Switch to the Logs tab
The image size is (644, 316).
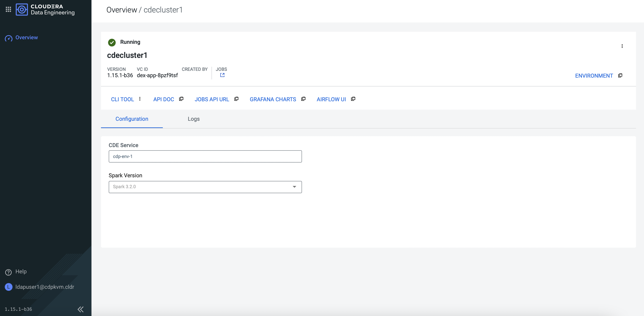[x=194, y=119]
